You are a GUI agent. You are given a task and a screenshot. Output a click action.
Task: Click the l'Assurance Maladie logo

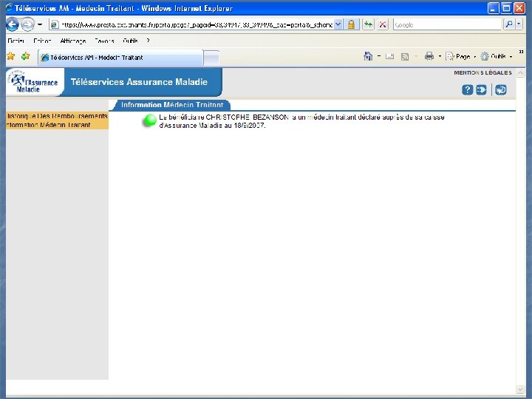tap(33, 82)
